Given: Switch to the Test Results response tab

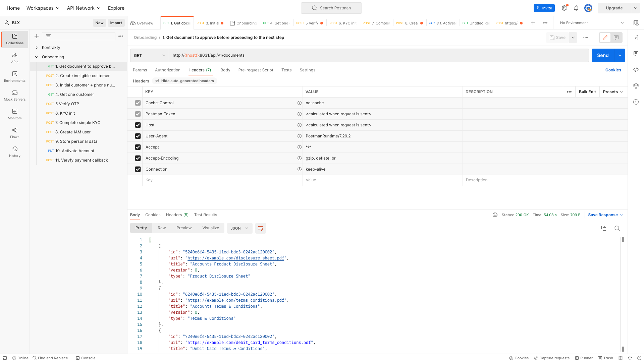Looking at the screenshot, I should pyautogui.click(x=205, y=215).
